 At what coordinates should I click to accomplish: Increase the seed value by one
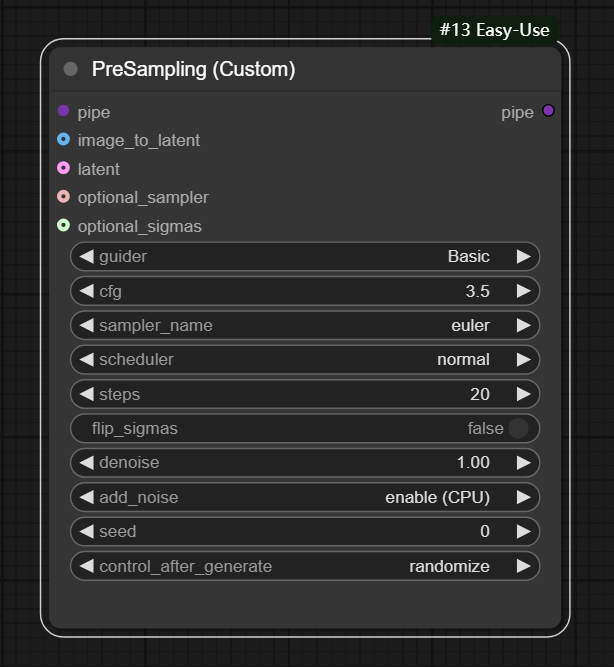[523, 532]
